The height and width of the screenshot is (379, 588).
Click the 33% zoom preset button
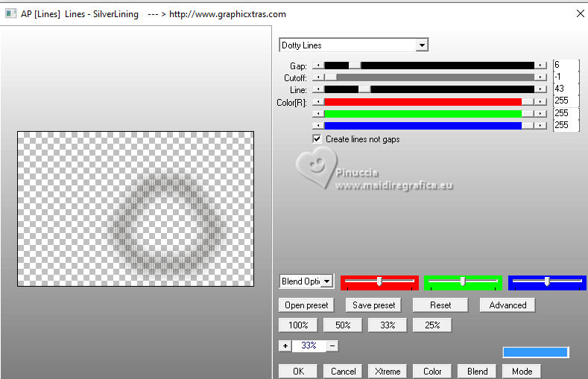tap(388, 325)
